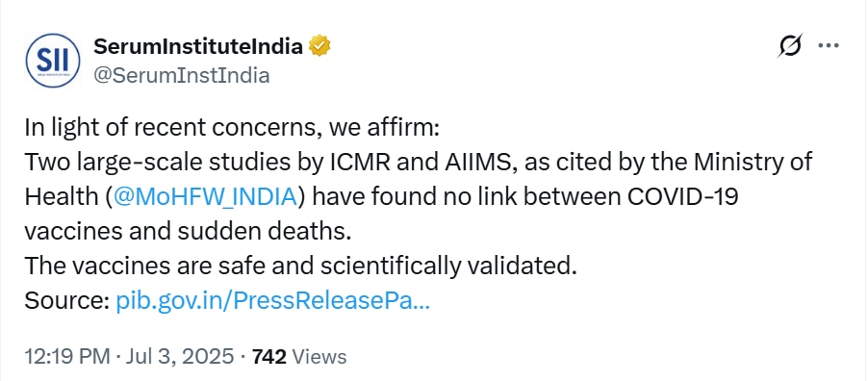Open the three-dot more options menu

(829, 46)
